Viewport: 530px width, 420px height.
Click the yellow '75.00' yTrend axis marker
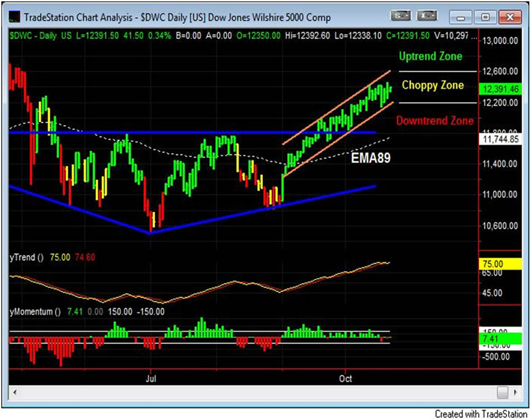[x=500, y=264]
